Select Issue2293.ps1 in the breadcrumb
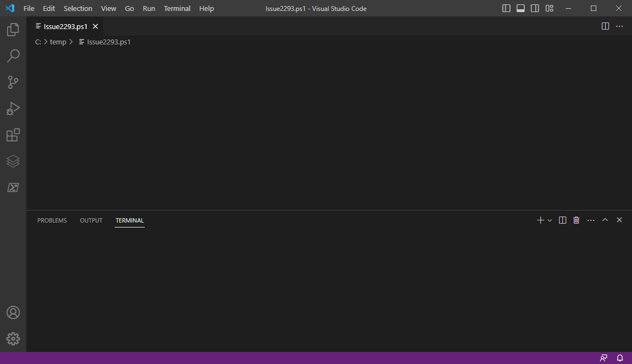The image size is (632, 364). (x=108, y=42)
